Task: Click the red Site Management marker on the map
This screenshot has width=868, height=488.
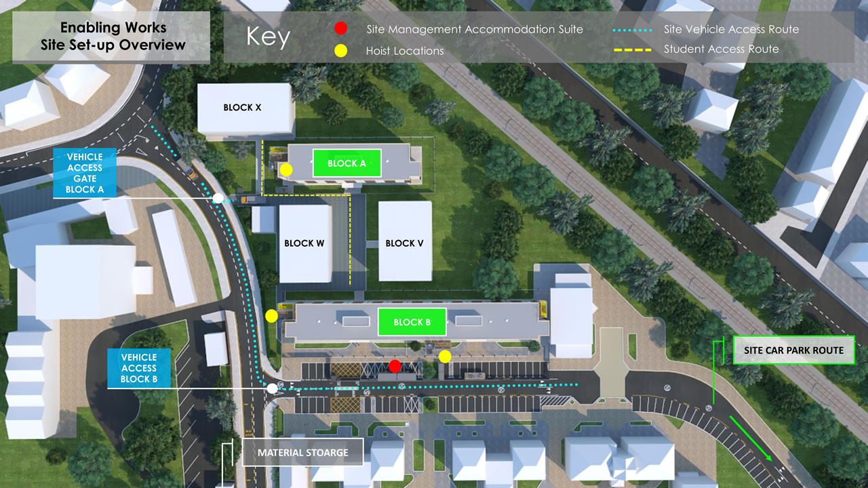Action: [x=395, y=366]
